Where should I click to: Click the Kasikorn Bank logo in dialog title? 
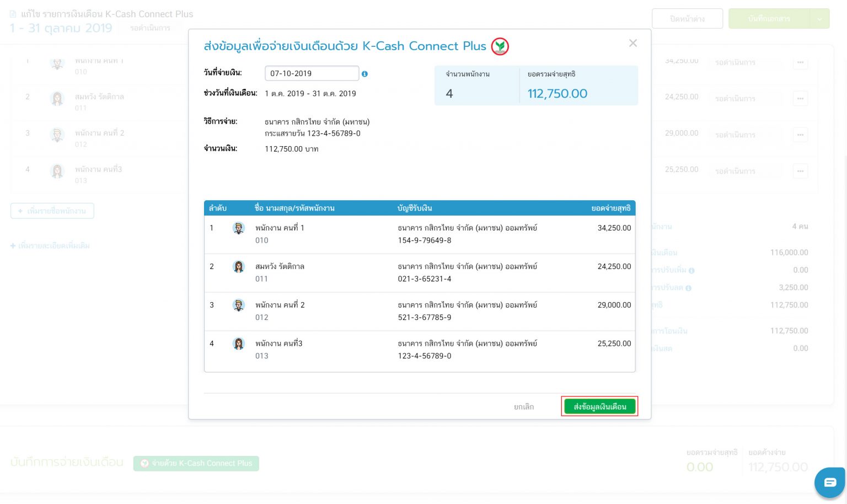click(500, 46)
